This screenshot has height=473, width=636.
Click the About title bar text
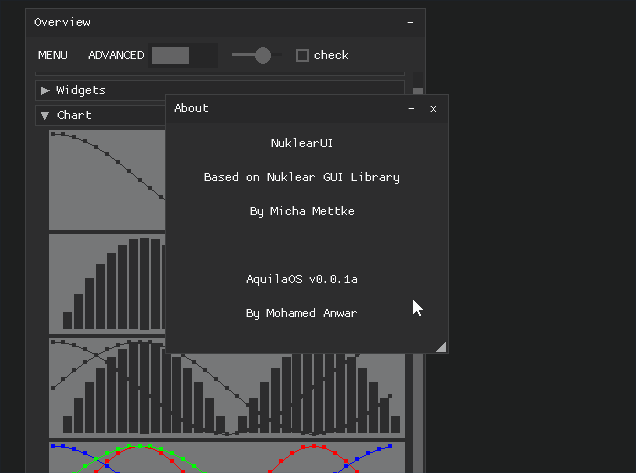[191, 108]
